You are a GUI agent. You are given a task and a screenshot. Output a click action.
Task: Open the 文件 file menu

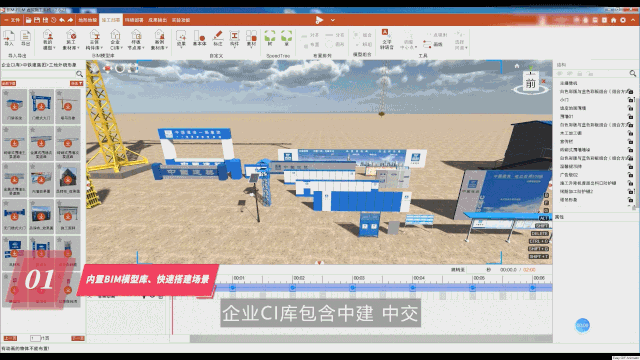13,20
